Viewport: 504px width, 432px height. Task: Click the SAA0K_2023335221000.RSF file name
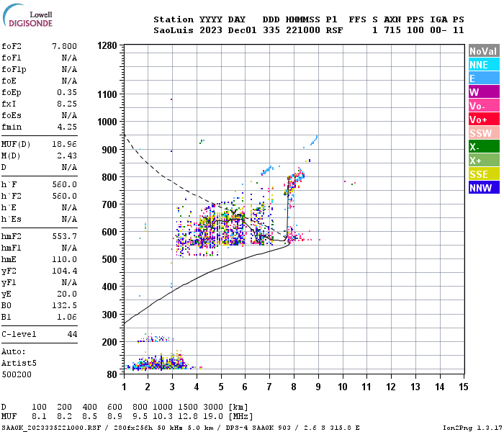click(51, 428)
